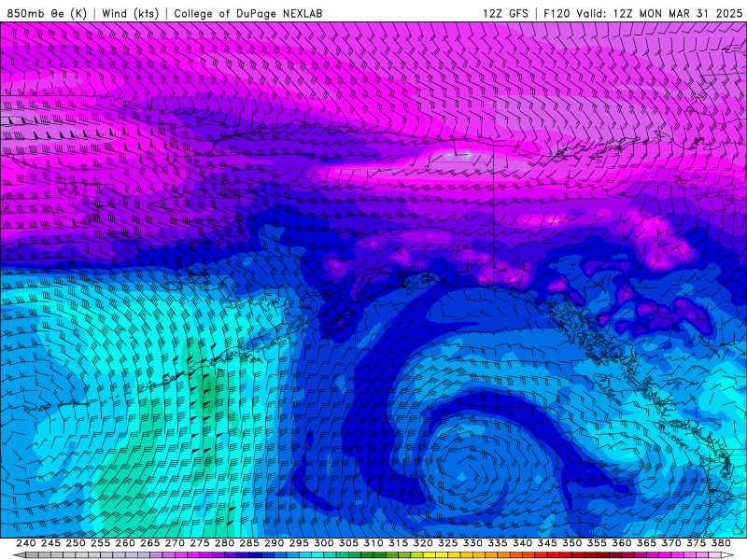This screenshot has width=747, height=560.
Task: Click the 280 scale label
Action: pos(224,543)
